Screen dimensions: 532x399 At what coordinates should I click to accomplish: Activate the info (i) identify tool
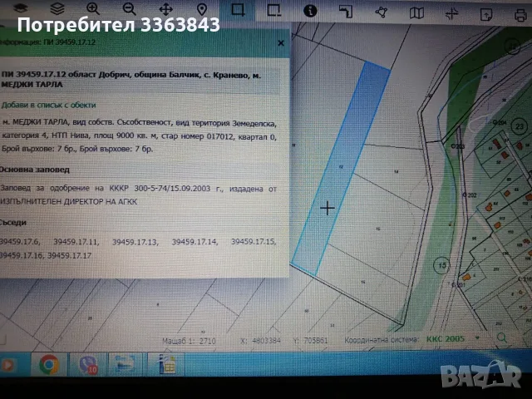click(x=310, y=11)
